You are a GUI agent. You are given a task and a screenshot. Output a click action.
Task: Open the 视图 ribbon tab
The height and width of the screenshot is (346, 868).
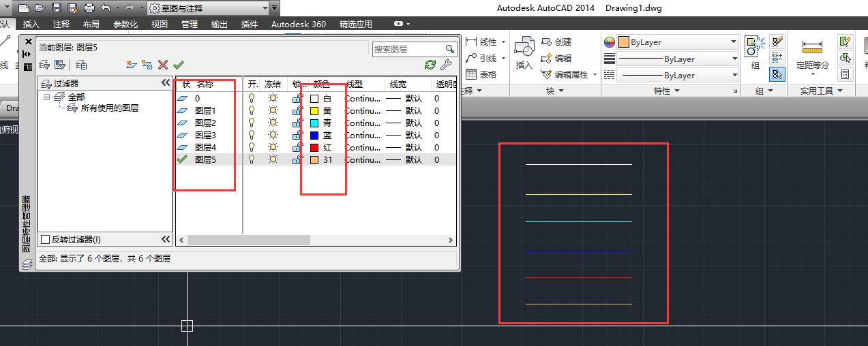click(x=159, y=24)
